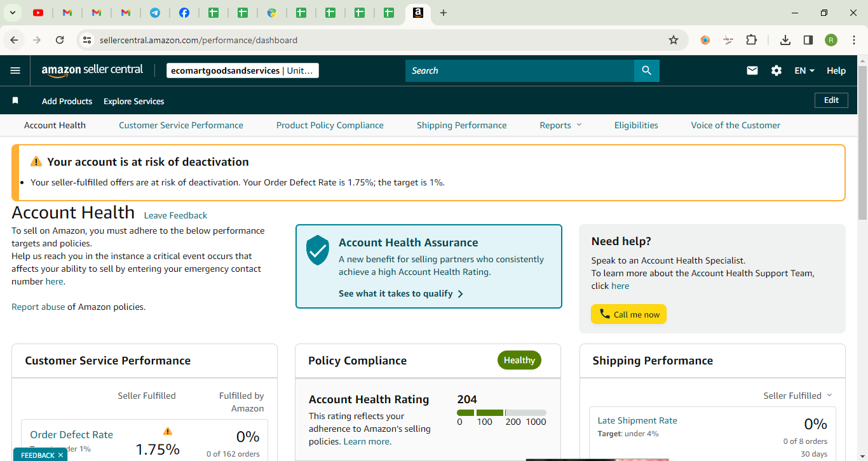The height and width of the screenshot is (461, 868).
Task: Go back with the browser back arrow
Action: coord(14,40)
